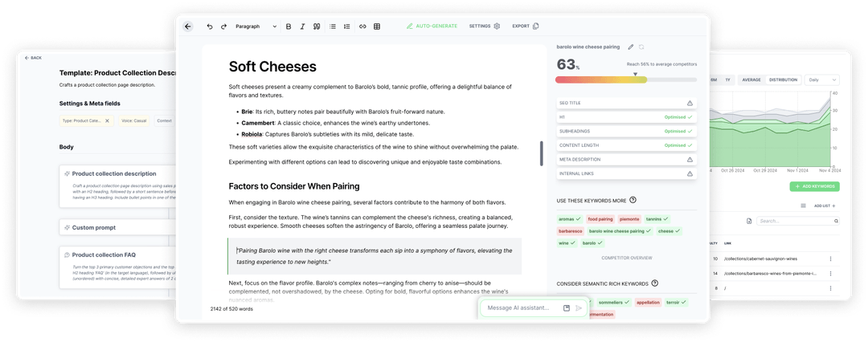The width and height of the screenshot is (868, 342).
Task: Switch the chart to Average view
Action: [x=751, y=79]
